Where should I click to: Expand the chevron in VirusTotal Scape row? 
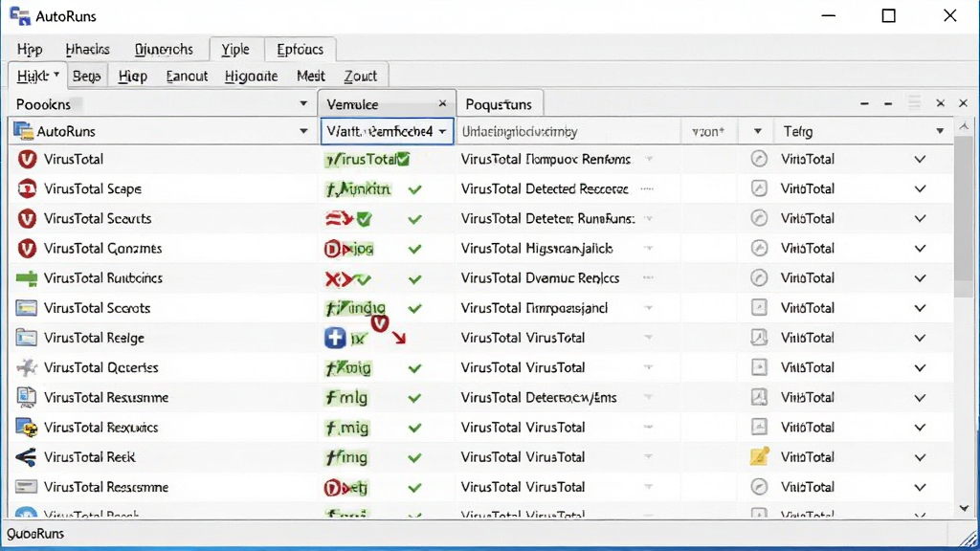[920, 188]
